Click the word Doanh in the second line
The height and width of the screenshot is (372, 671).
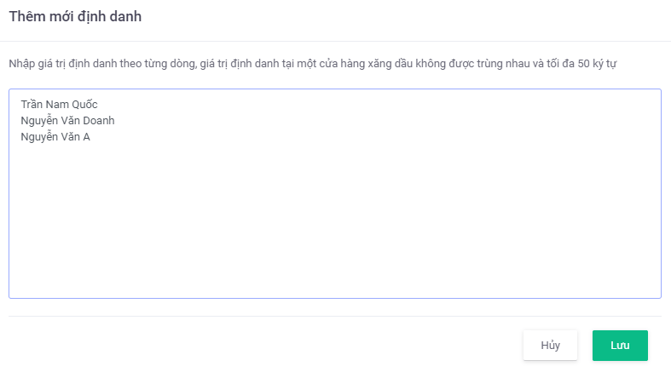98,120
